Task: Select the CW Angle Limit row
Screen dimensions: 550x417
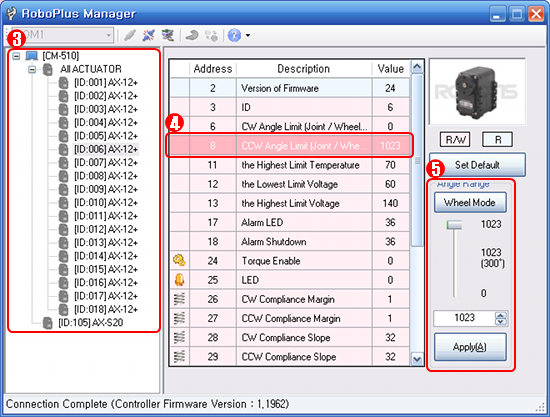Action: pos(290,126)
